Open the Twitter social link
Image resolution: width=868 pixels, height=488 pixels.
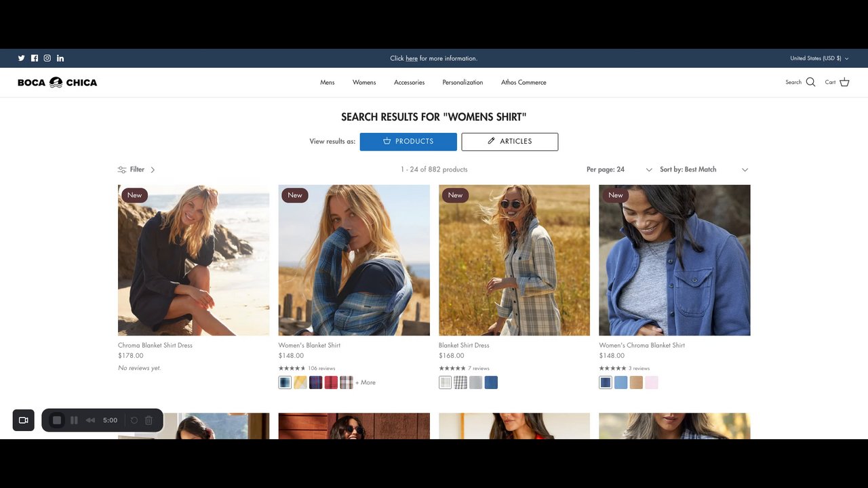[21, 58]
